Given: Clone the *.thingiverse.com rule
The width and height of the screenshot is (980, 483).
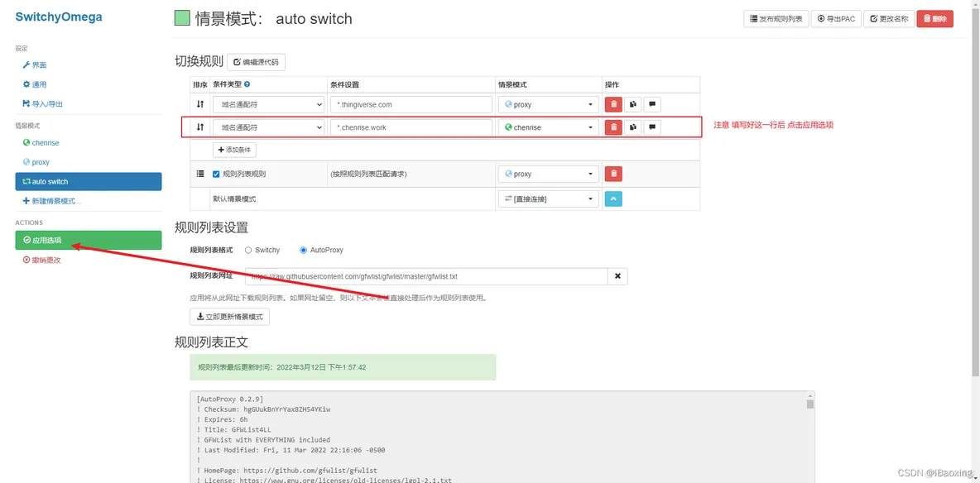Looking at the screenshot, I should pos(633,105).
